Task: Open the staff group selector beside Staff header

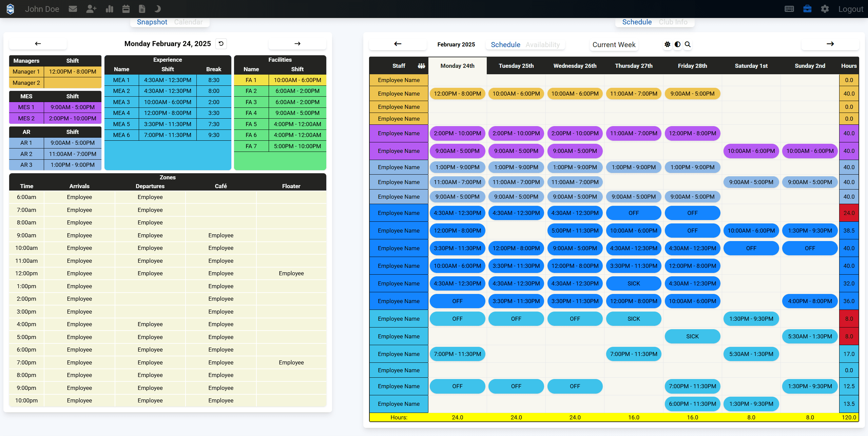Action: click(421, 66)
